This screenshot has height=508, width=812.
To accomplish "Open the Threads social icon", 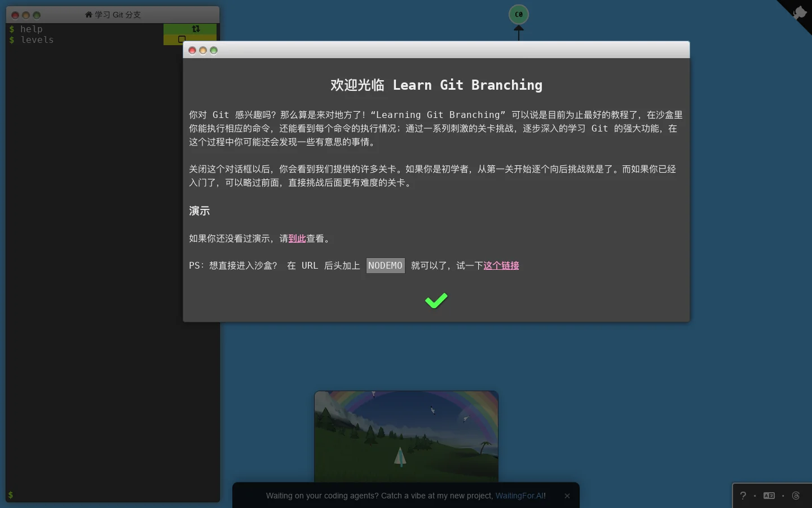I will tap(796, 496).
